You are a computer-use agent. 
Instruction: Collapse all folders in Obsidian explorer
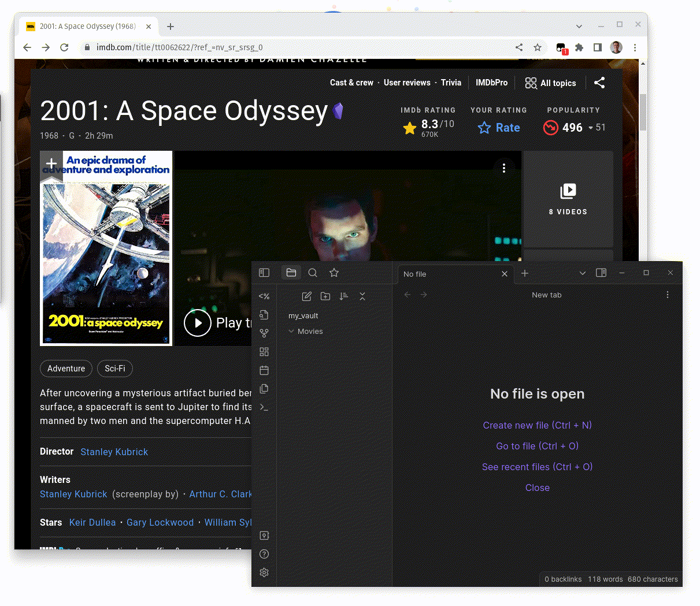362,296
